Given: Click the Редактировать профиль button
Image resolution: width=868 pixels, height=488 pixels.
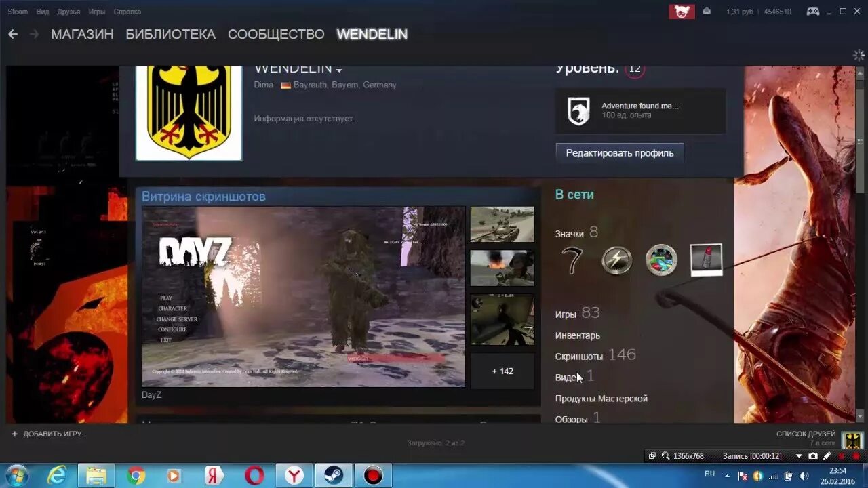Looking at the screenshot, I should [x=620, y=153].
